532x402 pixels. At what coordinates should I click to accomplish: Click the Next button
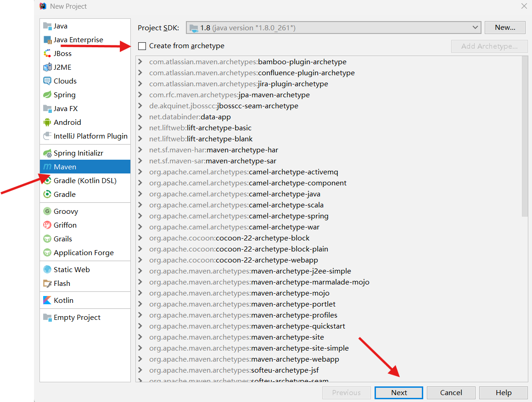click(x=399, y=393)
